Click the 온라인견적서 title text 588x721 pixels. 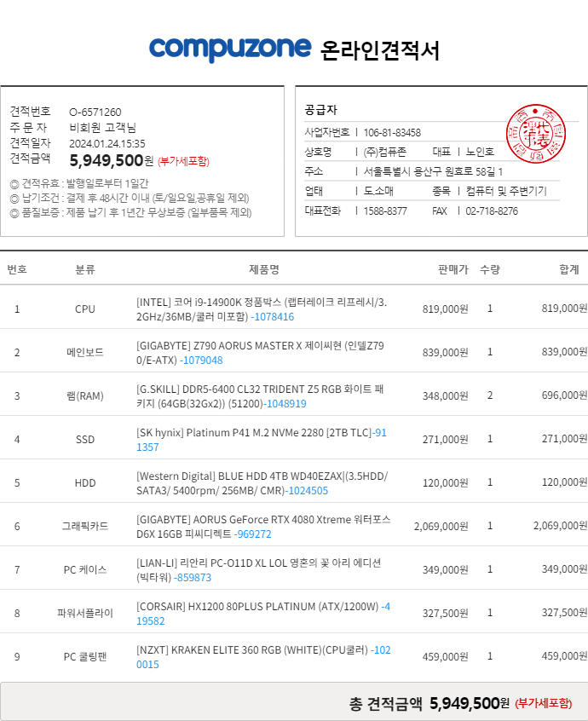pyautogui.click(x=380, y=50)
